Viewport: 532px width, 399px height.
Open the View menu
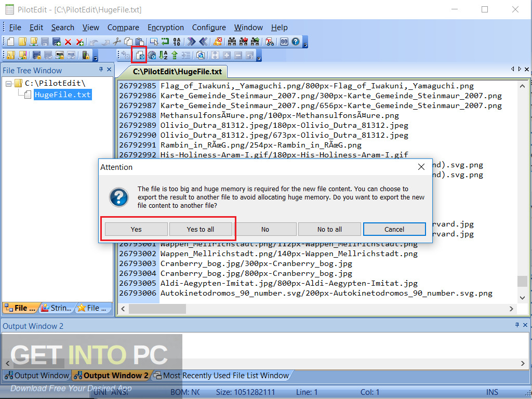click(x=90, y=28)
